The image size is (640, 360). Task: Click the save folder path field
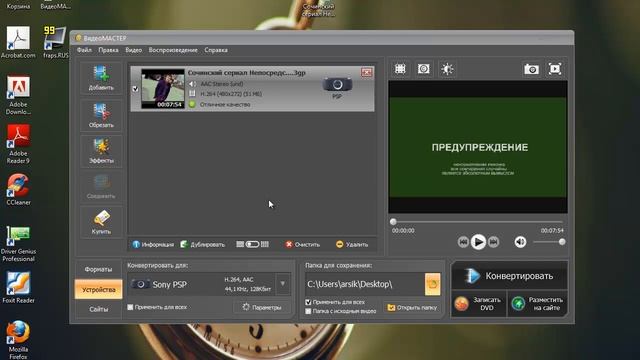(x=364, y=284)
